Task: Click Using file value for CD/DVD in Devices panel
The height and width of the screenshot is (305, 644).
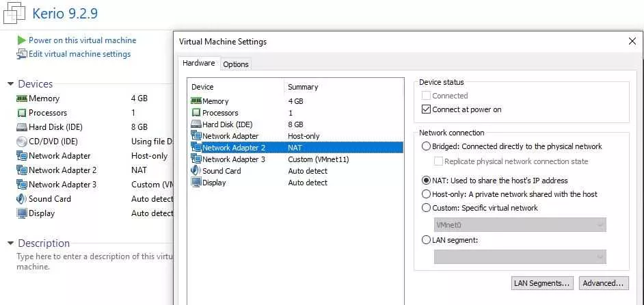Action: tap(152, 142)
